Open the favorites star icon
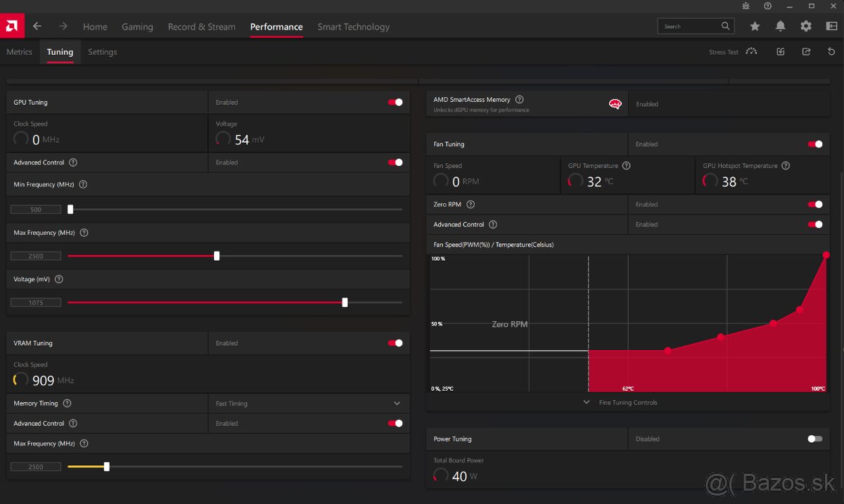The height and width of the screenshot is (504, 844). [x=755, y=27]
